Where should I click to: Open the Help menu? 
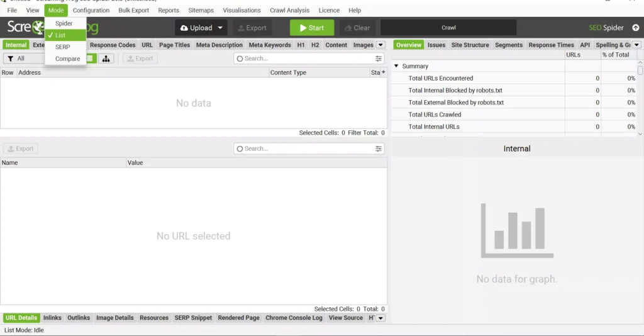tap(355, 10)
